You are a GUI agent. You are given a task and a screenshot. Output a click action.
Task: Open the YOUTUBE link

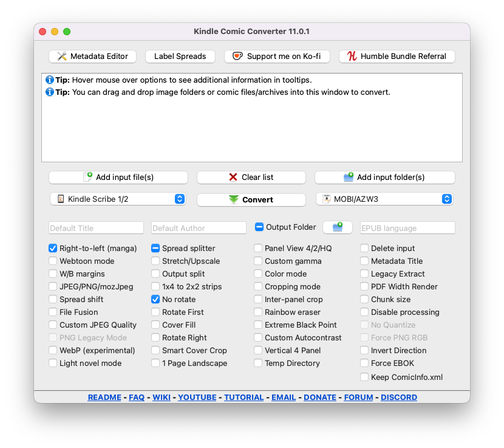point(197,398)
